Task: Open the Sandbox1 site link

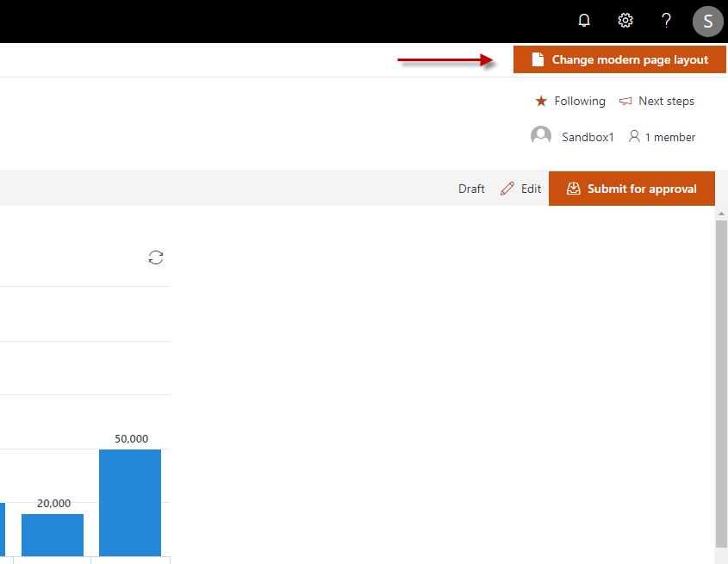Action: pos(588,136)
